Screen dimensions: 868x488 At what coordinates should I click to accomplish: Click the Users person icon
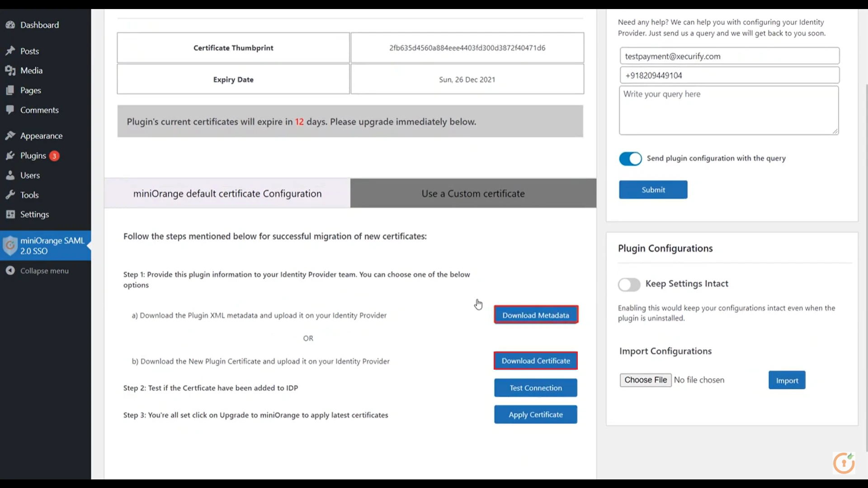(10, 175)
